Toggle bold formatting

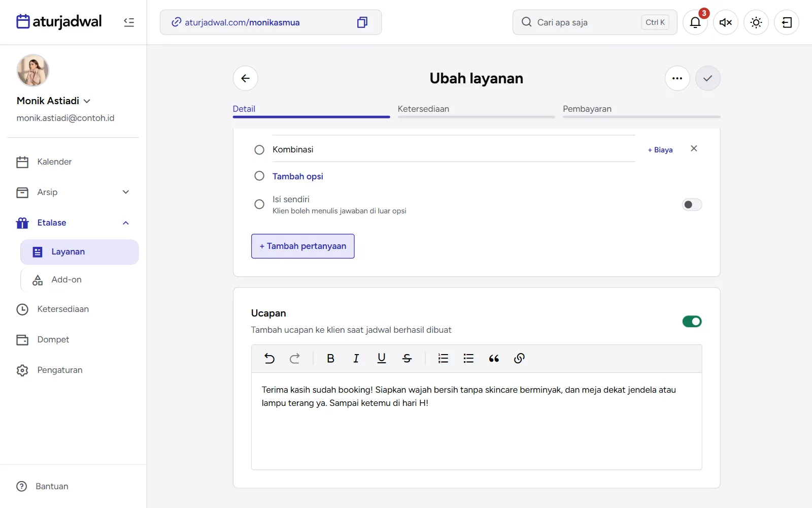click(330, 359)
